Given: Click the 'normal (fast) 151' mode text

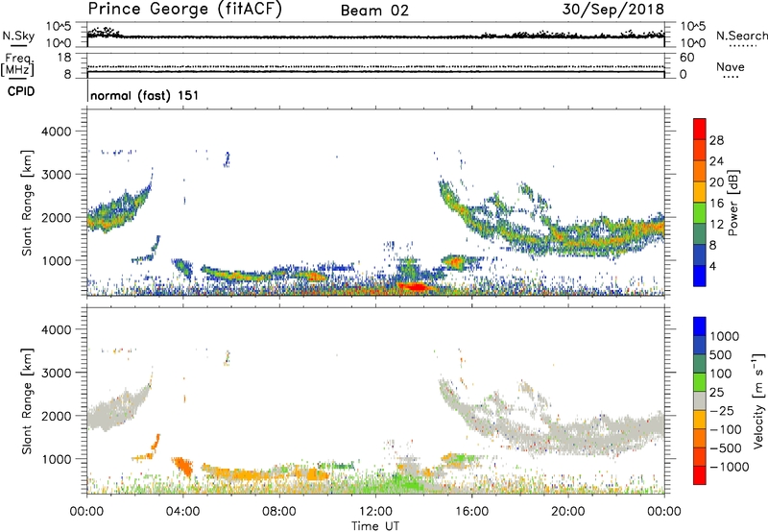Looking at the screenshot, I should tap(145, 95).
